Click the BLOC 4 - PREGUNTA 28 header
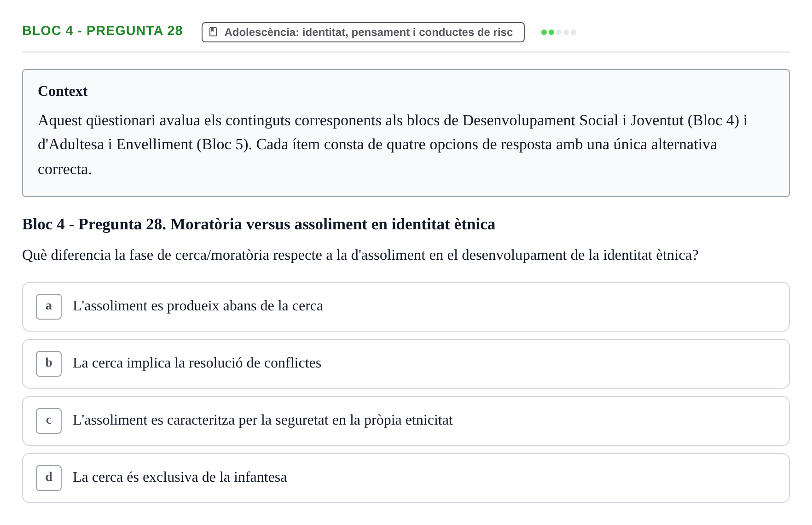 point(102,31)
